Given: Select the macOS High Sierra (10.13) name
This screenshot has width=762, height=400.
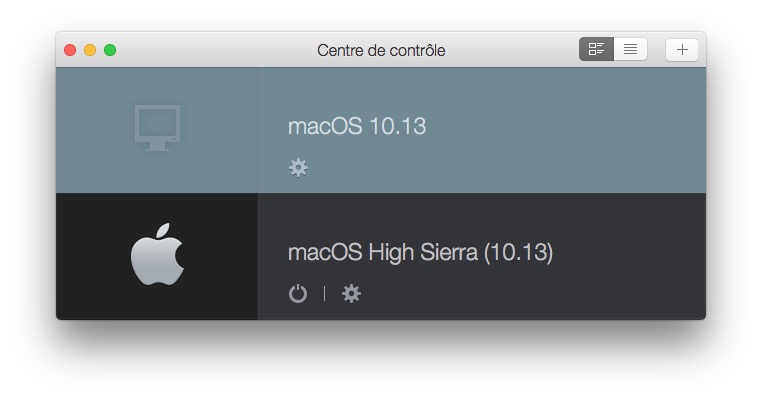Looking at the screenshot, I should point(420,252).
